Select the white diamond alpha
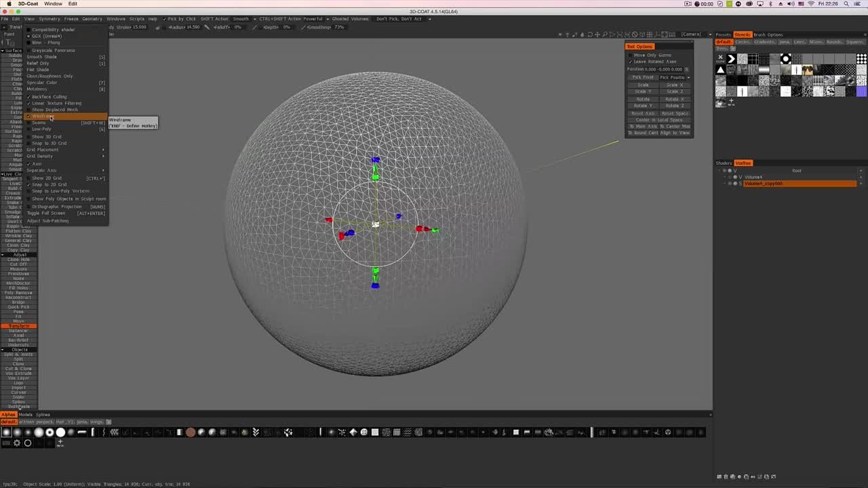 click(353, 432)
